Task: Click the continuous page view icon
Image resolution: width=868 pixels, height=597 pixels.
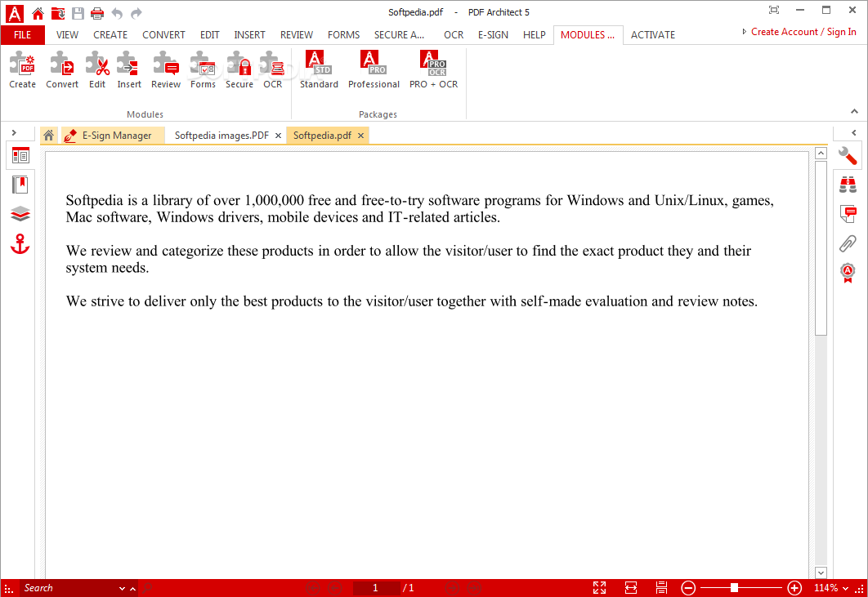Action: 661,587
